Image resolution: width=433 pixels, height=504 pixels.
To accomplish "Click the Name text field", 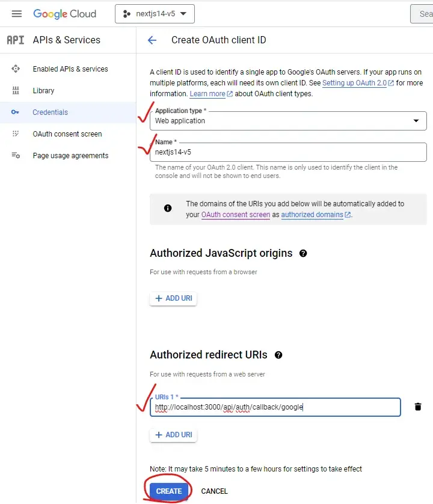I will pyautogui.click(x=287, y=152).
